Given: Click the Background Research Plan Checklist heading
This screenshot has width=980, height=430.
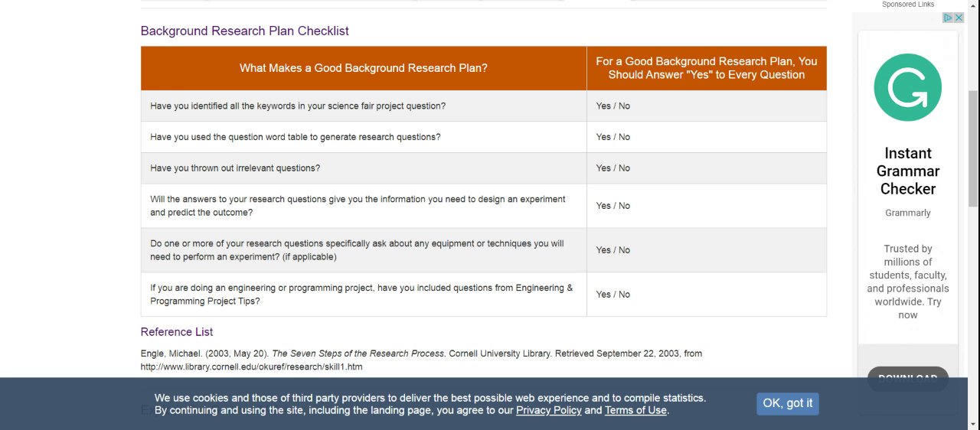Looking at the screenshot, I should [x=244, y=31].
